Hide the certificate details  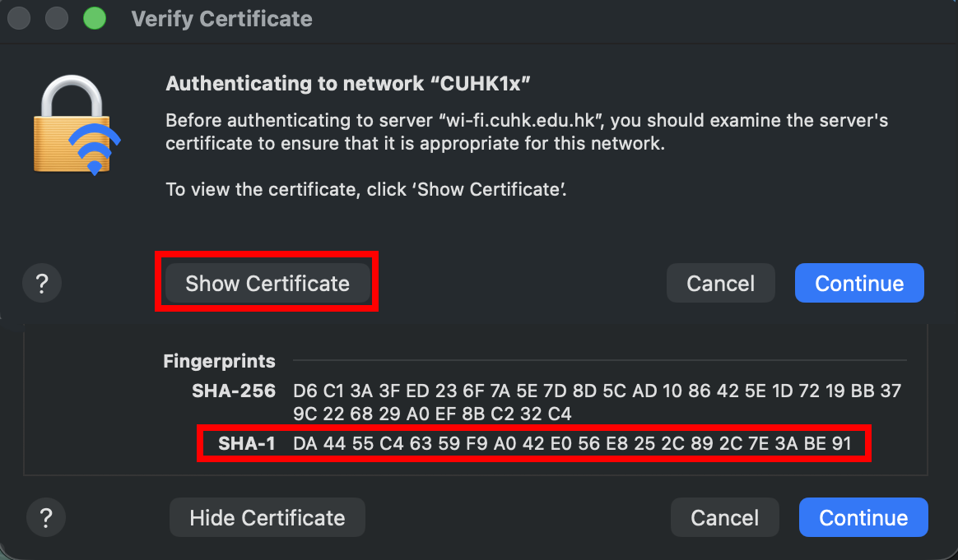point(267,517)
